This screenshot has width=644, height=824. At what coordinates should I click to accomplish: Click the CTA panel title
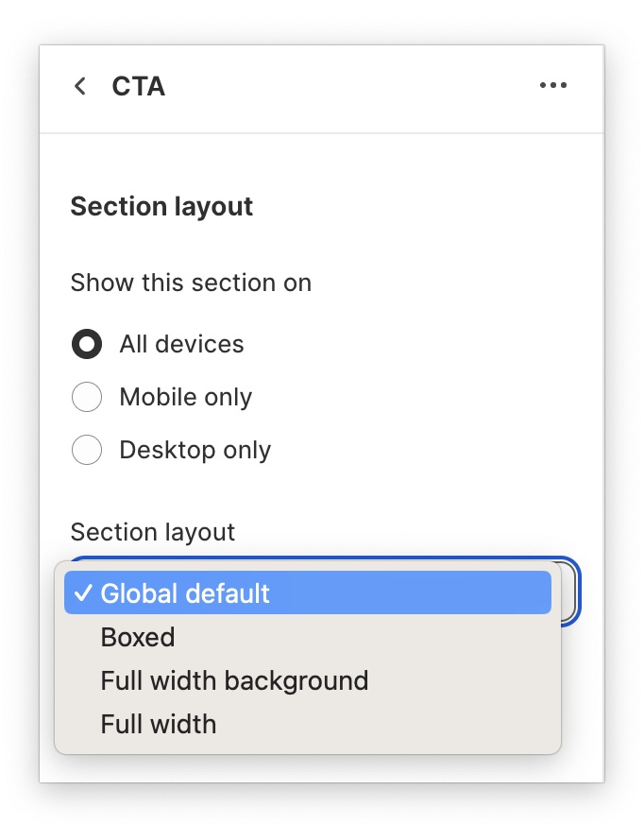[139, 86]
